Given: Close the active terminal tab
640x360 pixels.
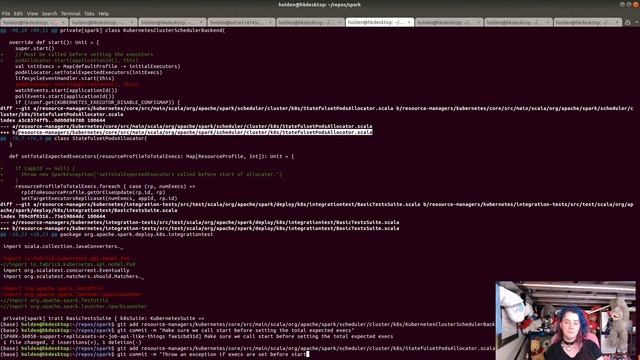Looking at the screenshot, I should (x=409, y=22).
